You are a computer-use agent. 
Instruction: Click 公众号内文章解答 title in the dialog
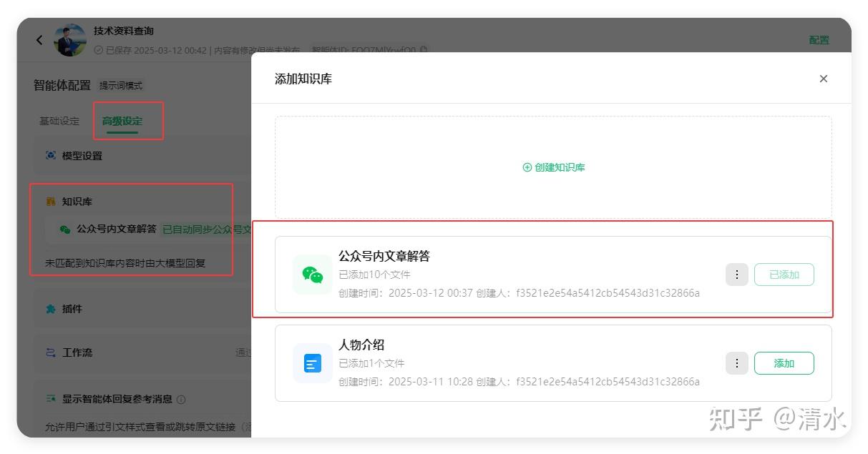click(384, 256)
